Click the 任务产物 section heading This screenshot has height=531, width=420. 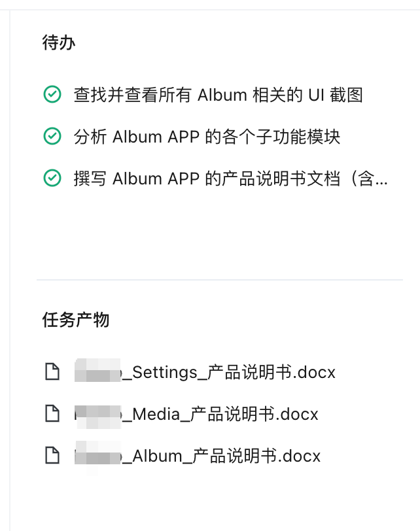[76, 320]
